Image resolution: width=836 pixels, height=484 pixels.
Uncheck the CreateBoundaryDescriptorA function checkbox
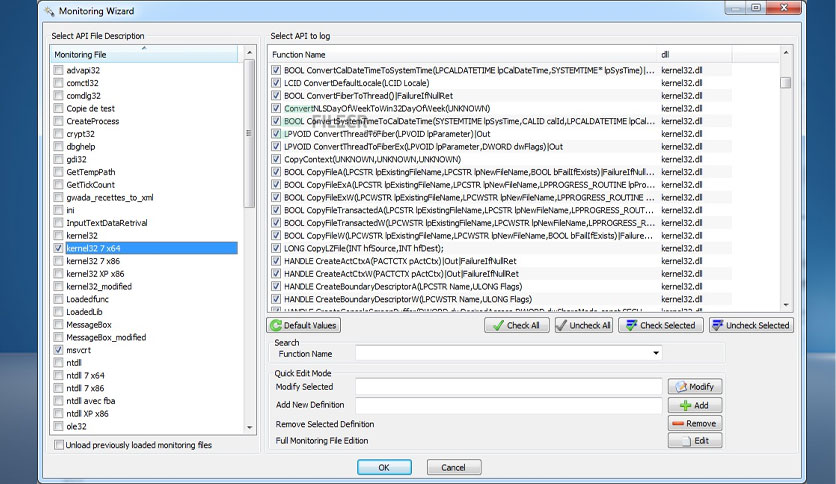pos(276,286)
